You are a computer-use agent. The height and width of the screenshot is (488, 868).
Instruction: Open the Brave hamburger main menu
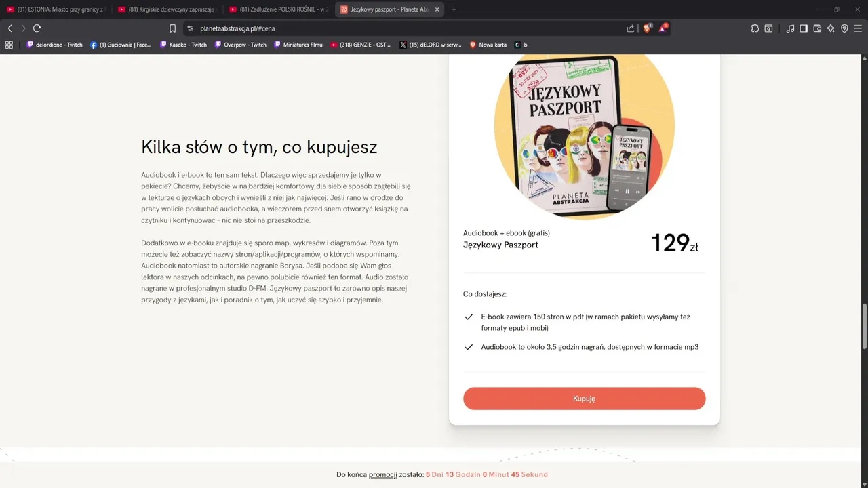(858, 28)
